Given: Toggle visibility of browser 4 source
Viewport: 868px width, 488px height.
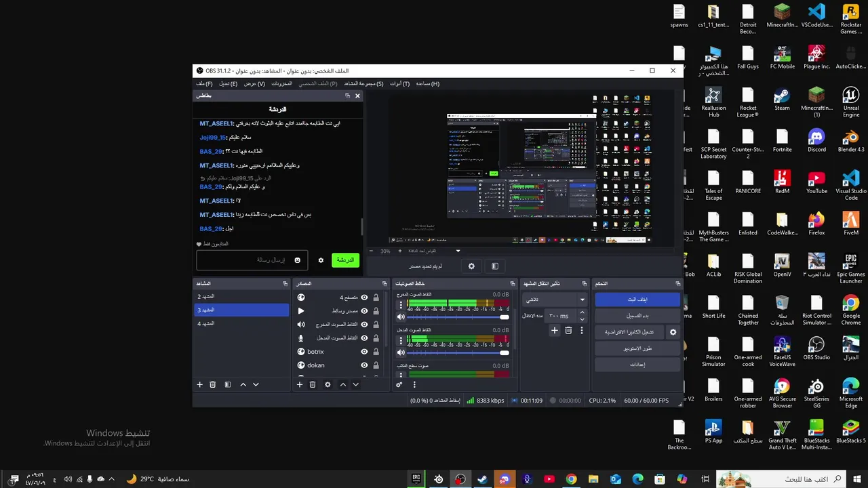Looking at the screenshot, I should click(x=364, y=298).
